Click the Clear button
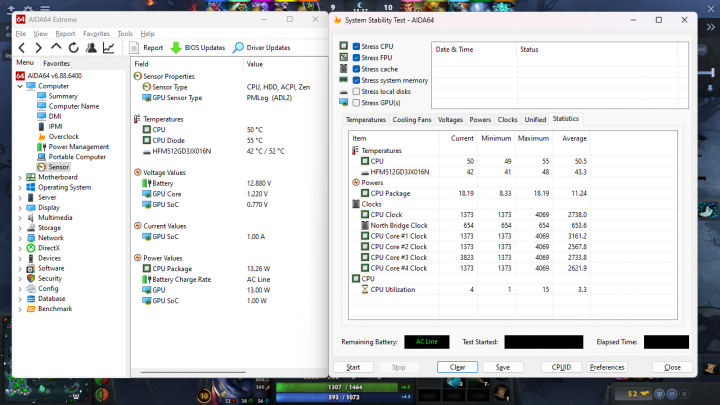 457,367
